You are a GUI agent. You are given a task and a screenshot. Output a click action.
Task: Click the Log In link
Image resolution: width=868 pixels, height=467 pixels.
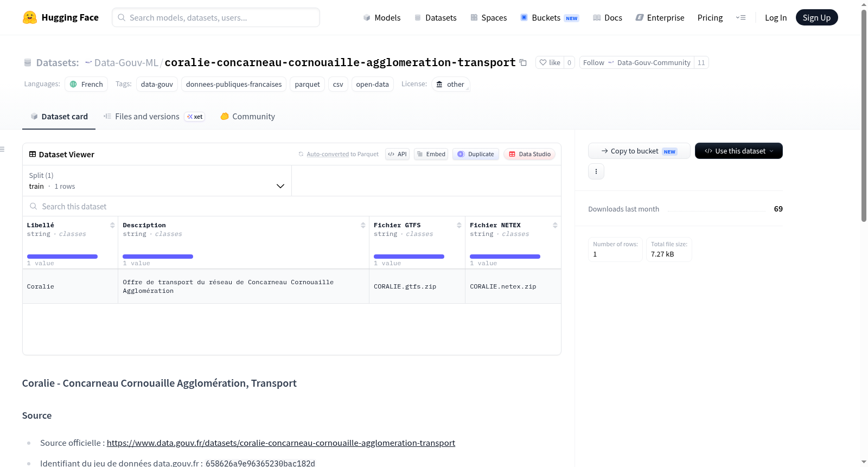(x=776, y=17)
